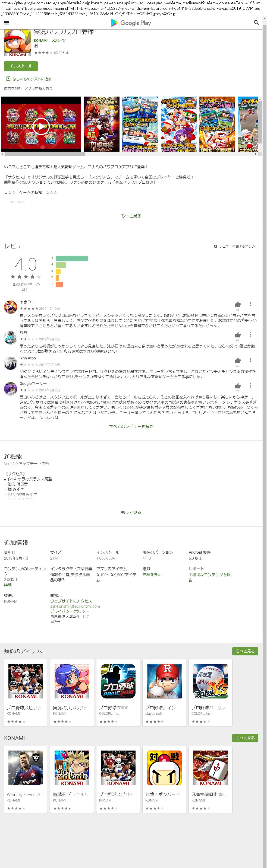
Task: Click もっと見る button for 類似のアイテム
Action: click(x=245, y=651)
